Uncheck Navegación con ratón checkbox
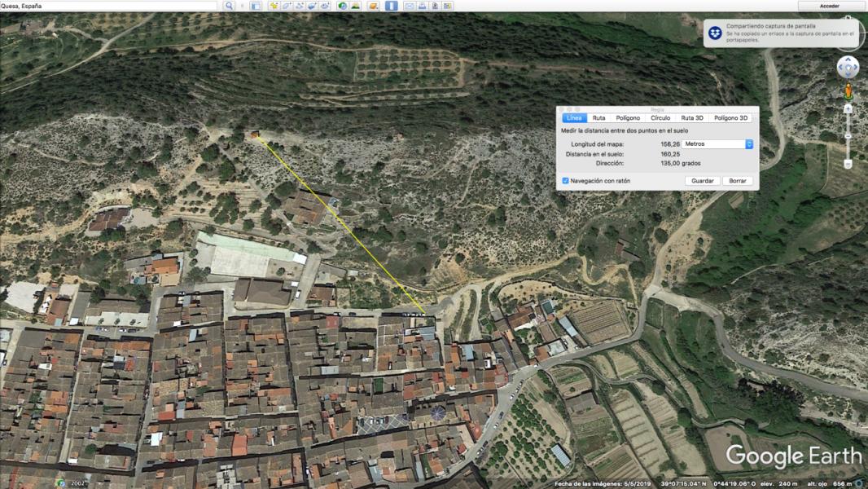Screen dimensions: 868x489 click(566, 181)
